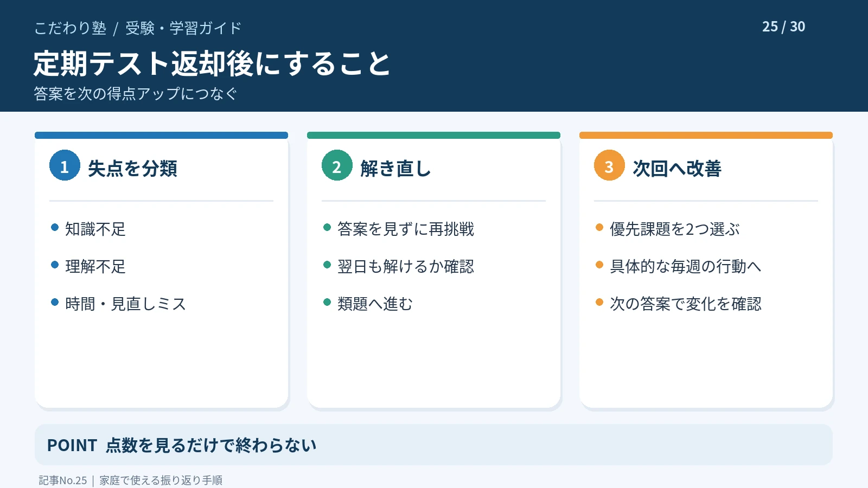This screenshot has width=868, height=488.
Task: Click the bullet item 知識不足
Action: (x=95, y=229)
